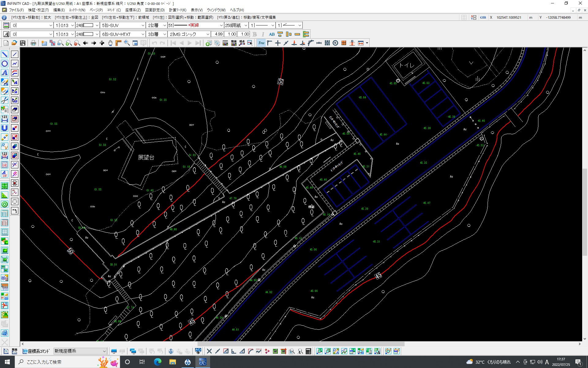The width and height of the screenshot is (588, 368).
Task: Go to previous view with left arrow
Action: (x=85, y=43)
